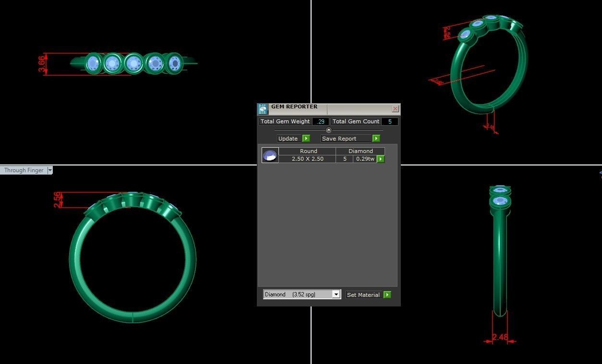Click the gem count cell showing 5
Viewport: 602px width, 364px height.
(345, 159)
